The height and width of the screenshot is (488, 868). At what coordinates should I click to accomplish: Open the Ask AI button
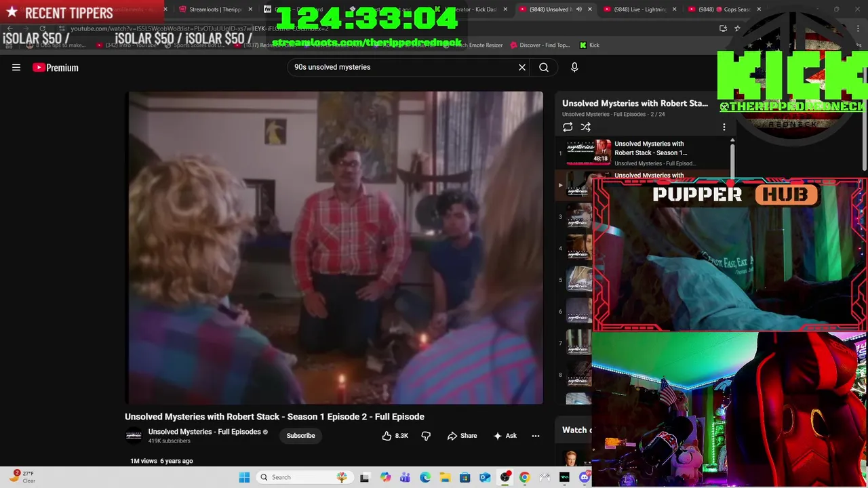(x=505, y=436)
